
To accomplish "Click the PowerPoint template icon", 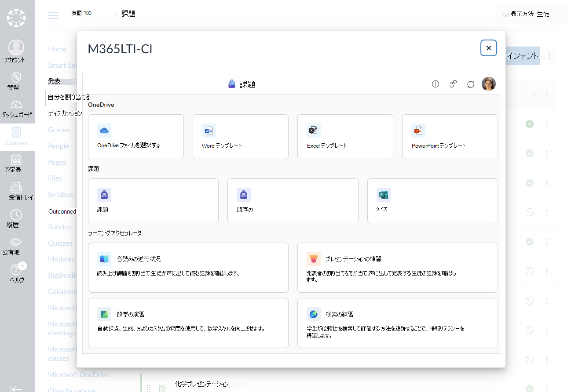I will click(418, 131).
